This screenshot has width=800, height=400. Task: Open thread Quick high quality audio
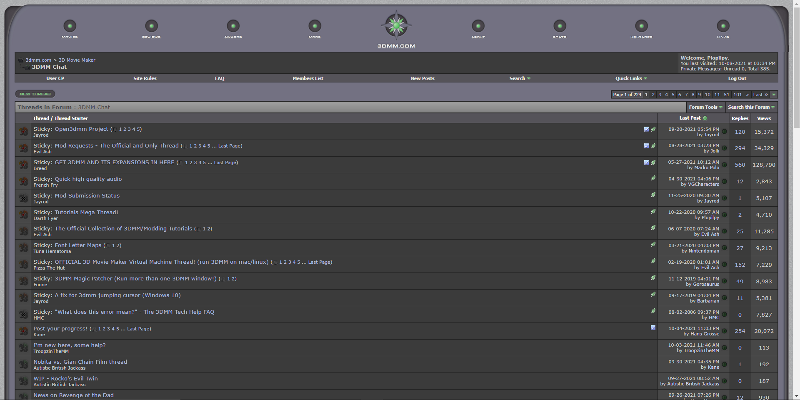coord(88,179)
